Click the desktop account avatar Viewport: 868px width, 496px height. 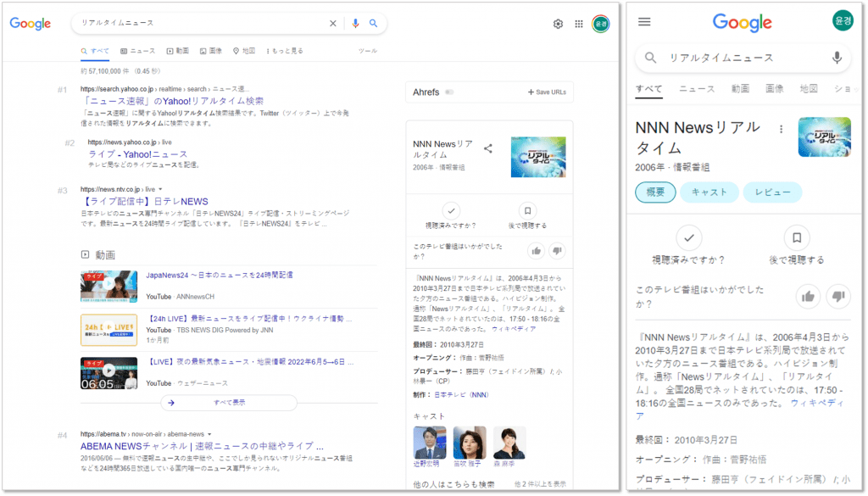click(x=601, y=24)
